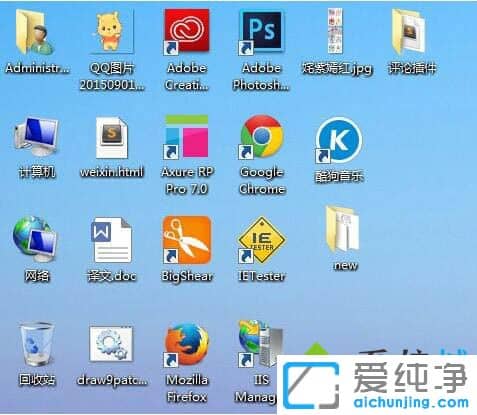Launch BigShear scissors shortcut
Image resolution: width=477 pixels, height=415 pixels.
[187, 240]
